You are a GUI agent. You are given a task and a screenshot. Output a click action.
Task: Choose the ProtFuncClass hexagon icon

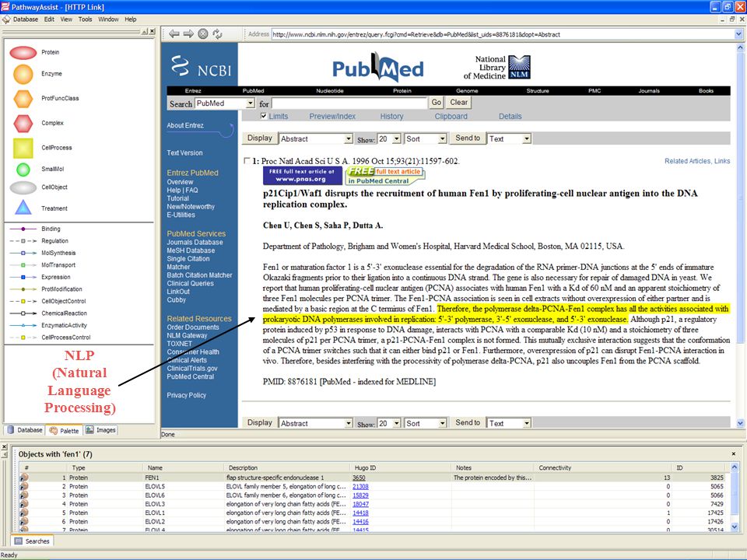click(23, 99)
